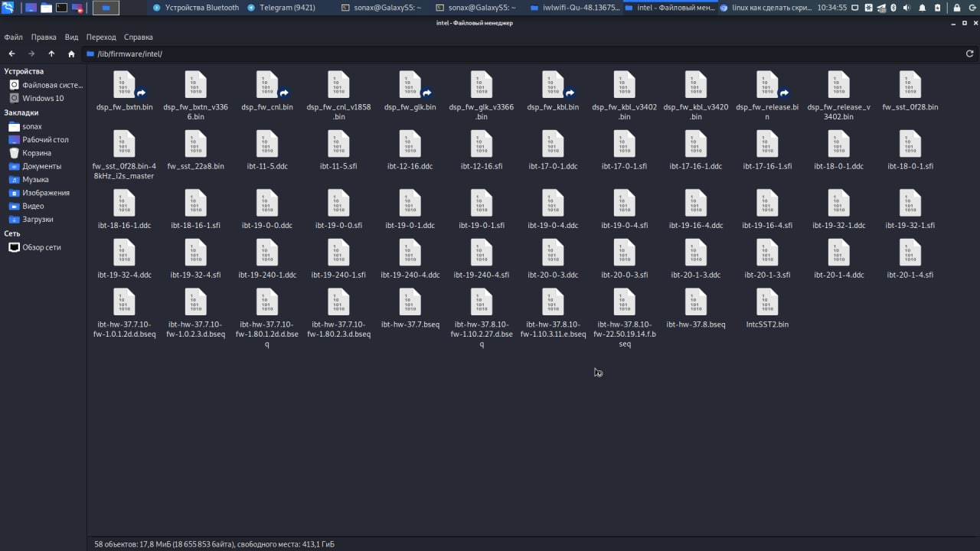Switch to Устройства Bluetooth taskbar window
This screenshot has height=551, width=980.
pos(196,8)
